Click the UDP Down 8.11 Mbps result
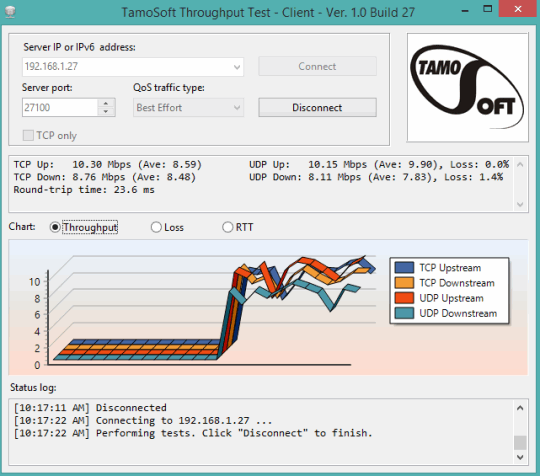This screenshot has width=540, height=476. pos(376,177)
